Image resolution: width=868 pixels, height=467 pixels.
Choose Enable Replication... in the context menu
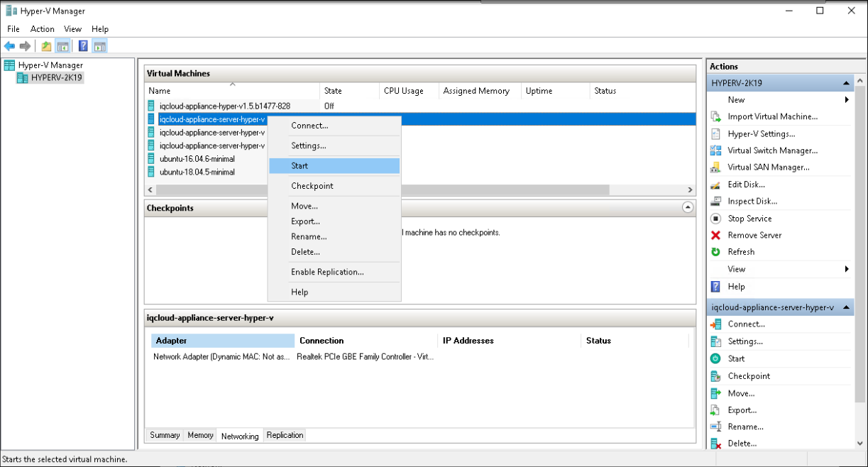[334, 272]
